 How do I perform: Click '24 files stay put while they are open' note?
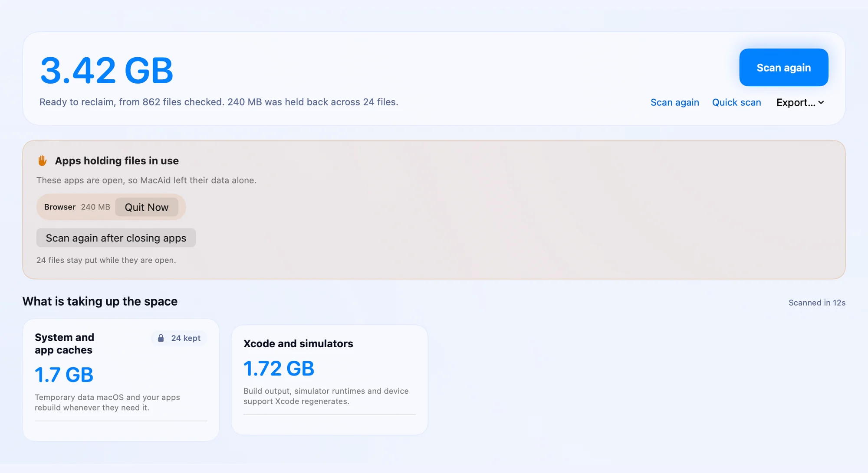click(106, 260)
